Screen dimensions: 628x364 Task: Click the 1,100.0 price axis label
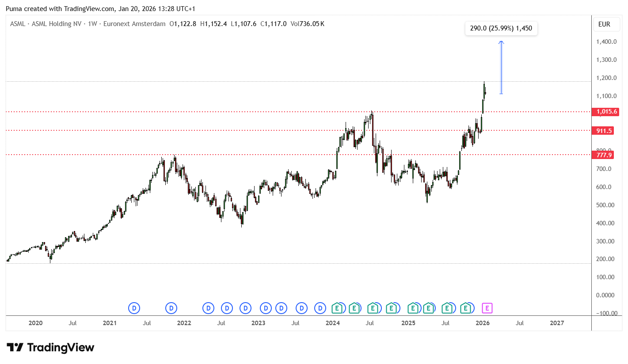606,96
